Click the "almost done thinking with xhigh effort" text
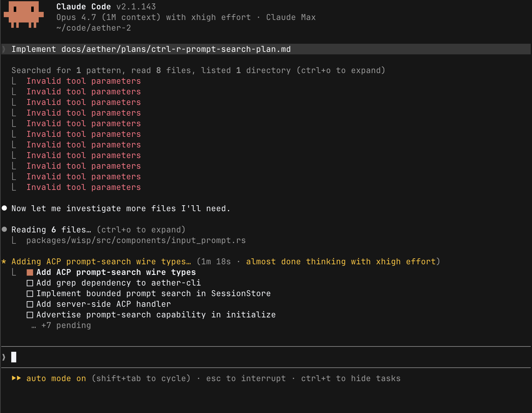 [341, 261]
